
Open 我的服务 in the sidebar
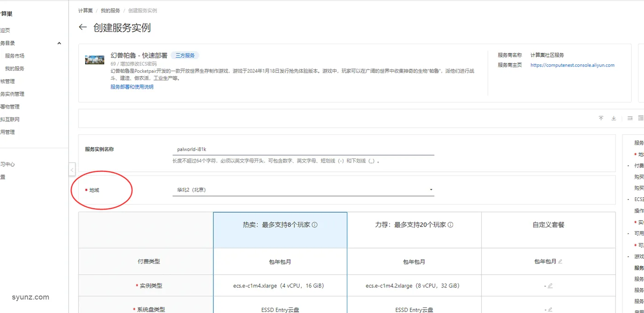(x=15, y=68)
